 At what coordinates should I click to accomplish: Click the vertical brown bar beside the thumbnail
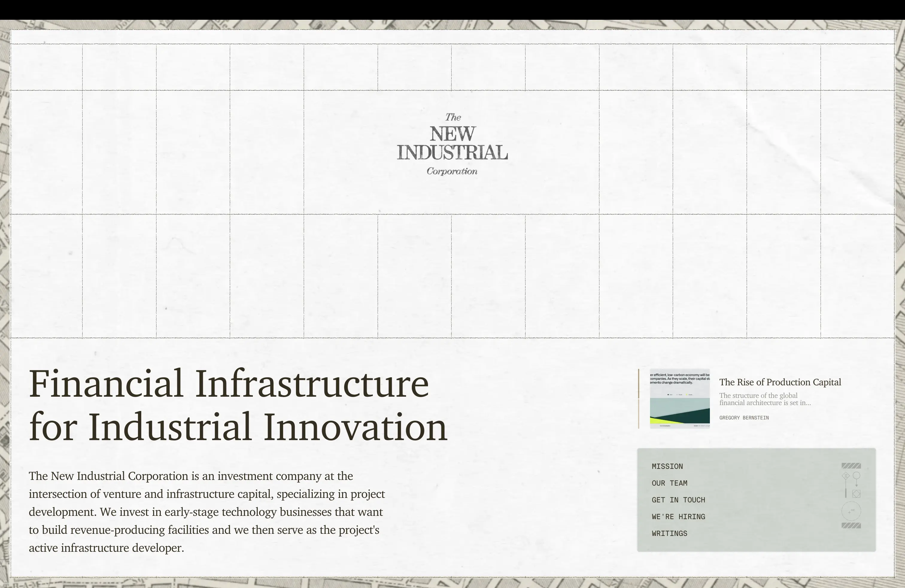[638, 398]
